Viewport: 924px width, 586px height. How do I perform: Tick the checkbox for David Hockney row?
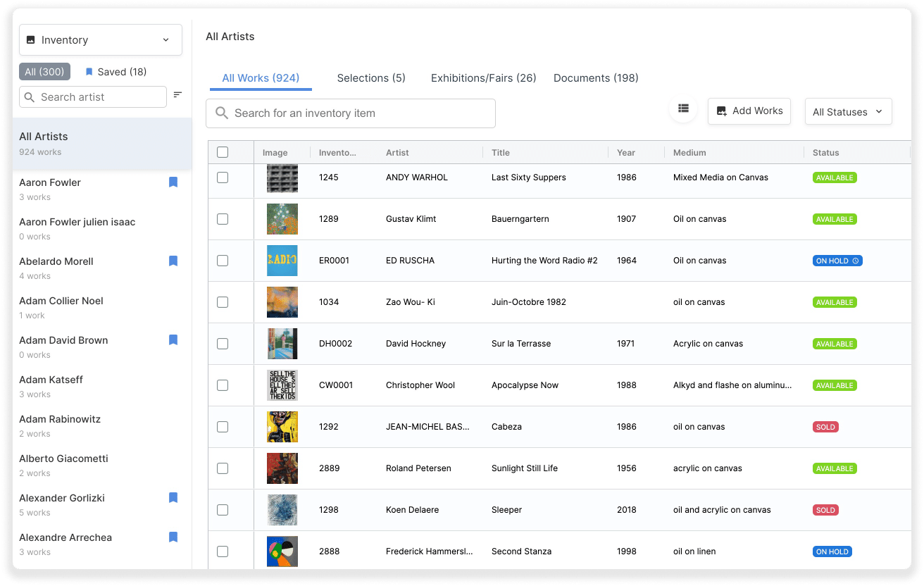click(x=223, y=344)
